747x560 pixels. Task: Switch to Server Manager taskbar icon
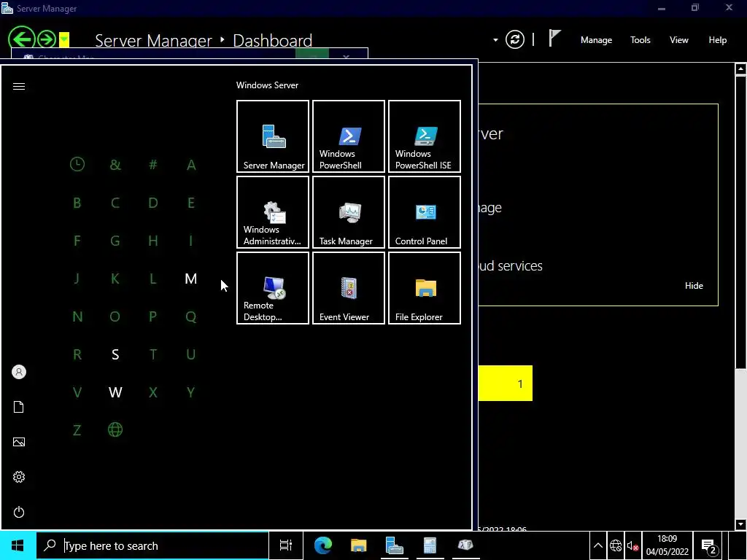click(394, 545)
